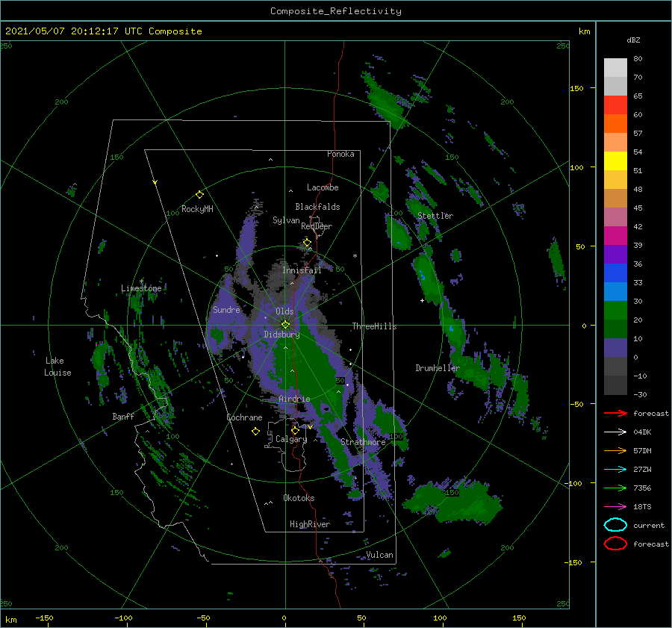Pick the 36 dBZ blue swatch
The width and height of the screenshot is (672, 628).
615,273
